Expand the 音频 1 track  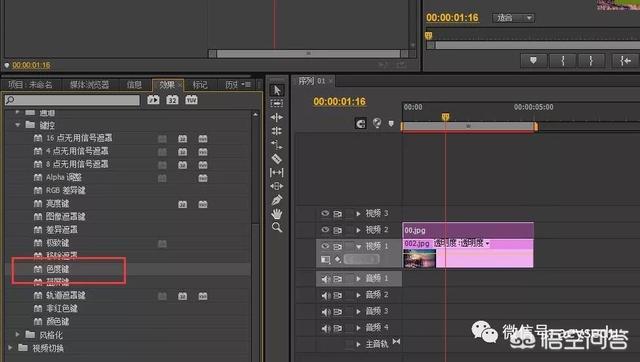point(358,279)
